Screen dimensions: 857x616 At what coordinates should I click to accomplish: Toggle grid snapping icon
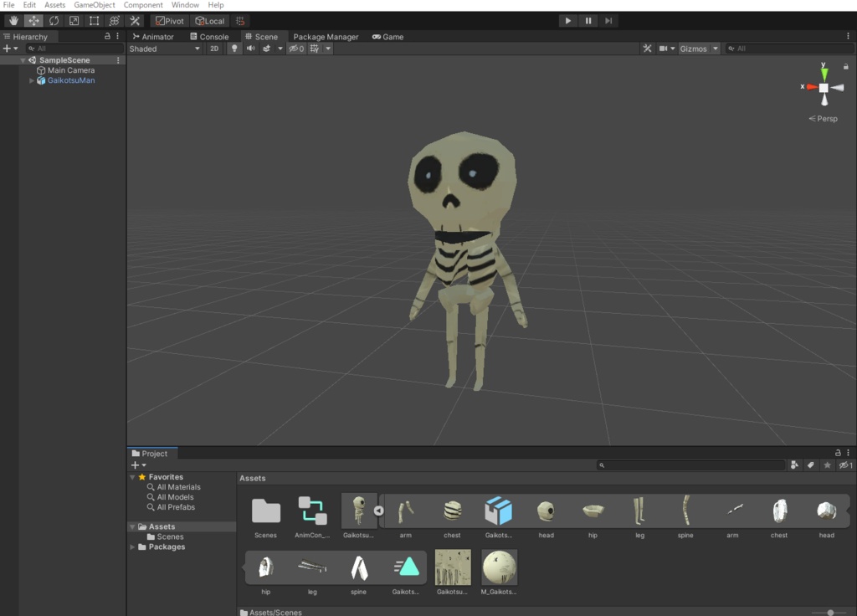click(240, 21)
